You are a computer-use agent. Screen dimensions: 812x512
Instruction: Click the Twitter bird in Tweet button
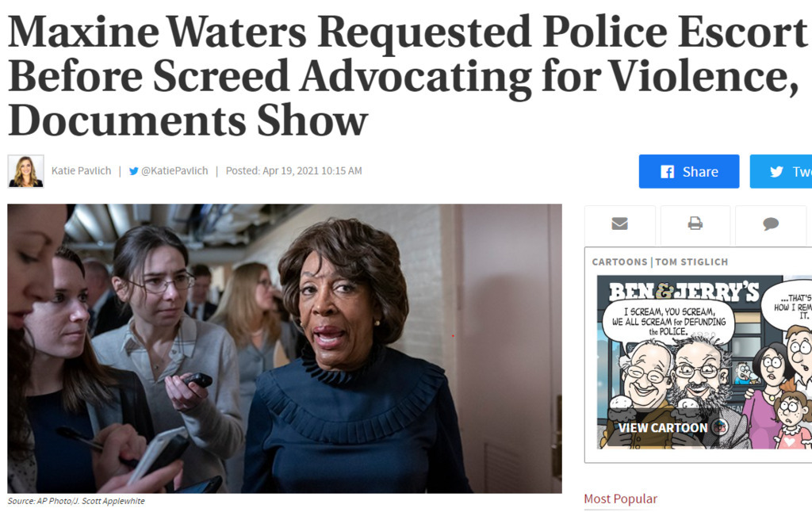776,172
